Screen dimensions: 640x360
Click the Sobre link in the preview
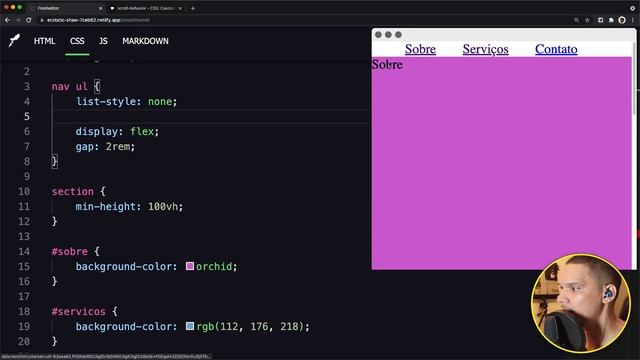(420, 49)
